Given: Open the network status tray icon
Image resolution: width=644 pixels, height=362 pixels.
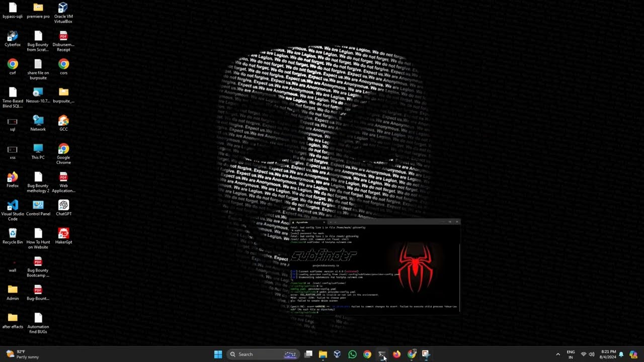Looking at the screenshot, I should 584,354.
